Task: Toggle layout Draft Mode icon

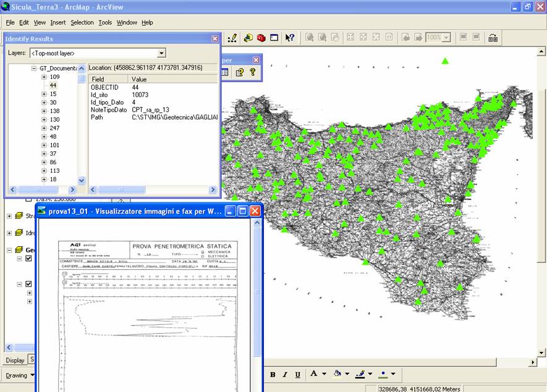Action: 464,37
